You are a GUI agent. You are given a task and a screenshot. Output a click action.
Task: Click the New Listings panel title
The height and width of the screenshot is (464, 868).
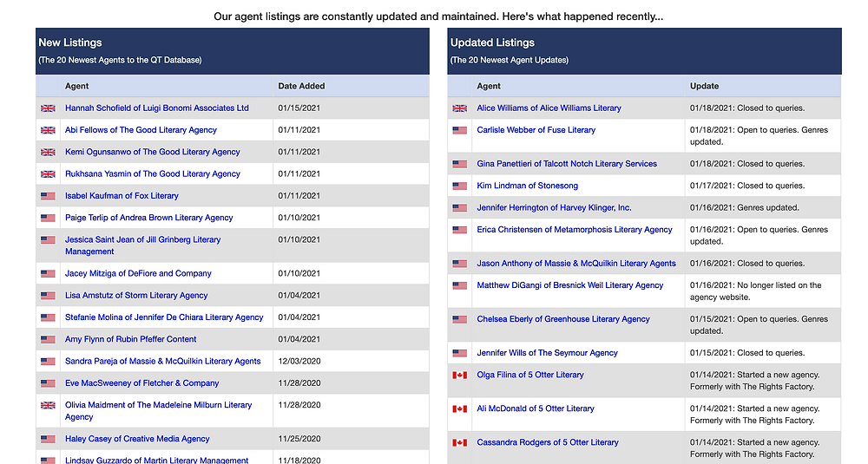(70, 42)
